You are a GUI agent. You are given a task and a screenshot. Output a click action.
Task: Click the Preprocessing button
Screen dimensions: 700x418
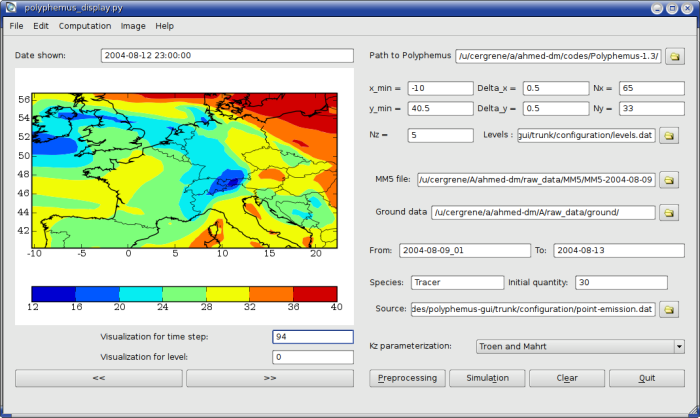pos(407,378)
